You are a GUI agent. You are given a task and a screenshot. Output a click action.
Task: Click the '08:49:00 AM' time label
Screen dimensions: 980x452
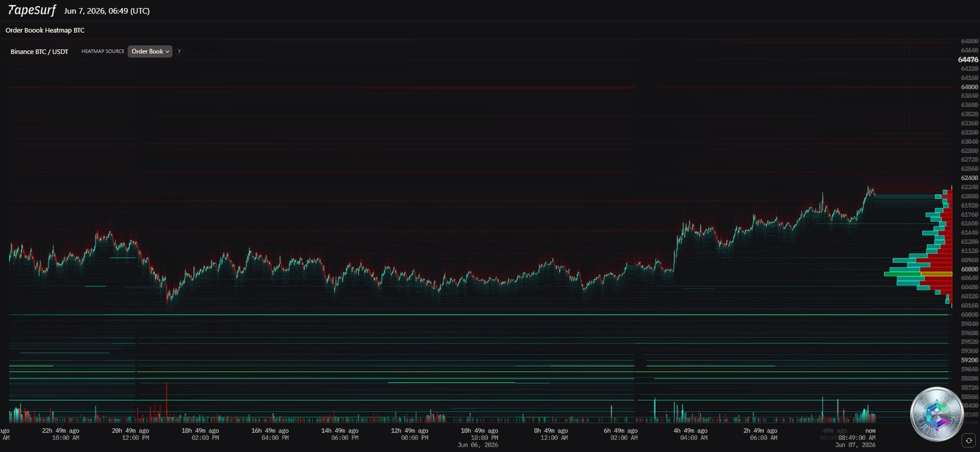click(857, 437)
